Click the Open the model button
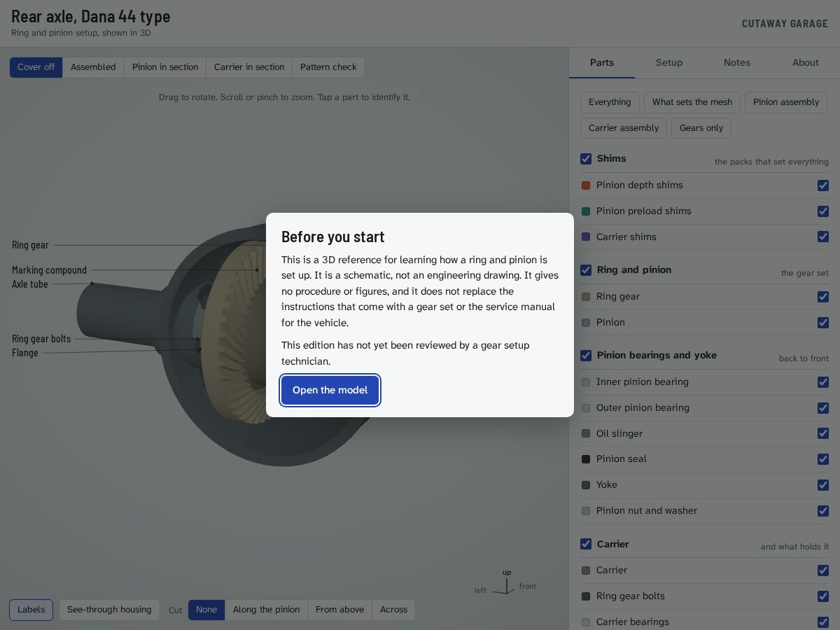Viewport: 840px width, 630px height. tap(330, 390)
